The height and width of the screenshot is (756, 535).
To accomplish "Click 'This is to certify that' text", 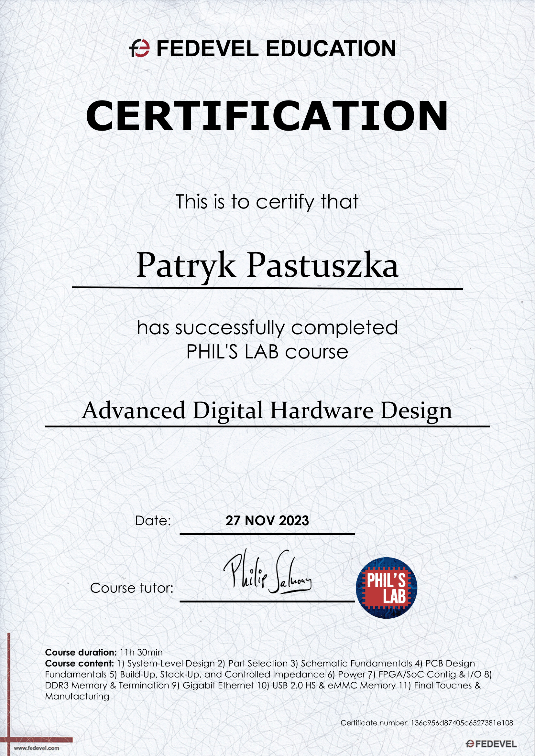I will tap(267, 202).
